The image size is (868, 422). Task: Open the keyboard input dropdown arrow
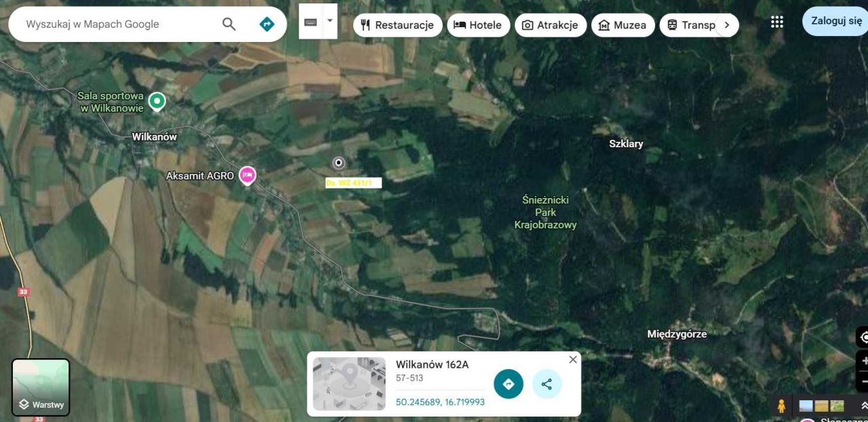pos(329,21)
